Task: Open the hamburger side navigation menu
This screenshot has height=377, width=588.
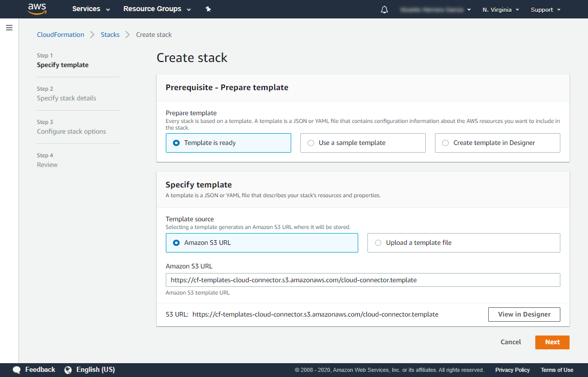Action: (9, 28)
